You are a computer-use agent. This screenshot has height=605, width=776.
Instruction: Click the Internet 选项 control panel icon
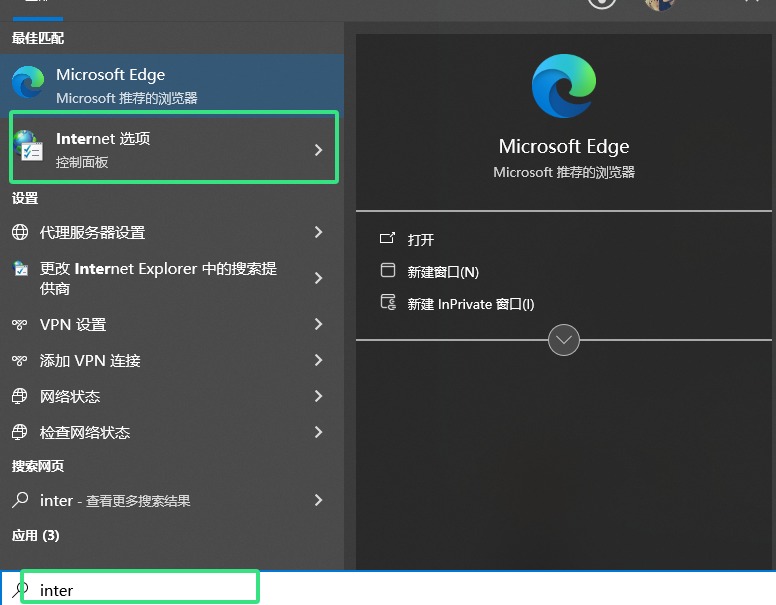click(x=28, y=146)
